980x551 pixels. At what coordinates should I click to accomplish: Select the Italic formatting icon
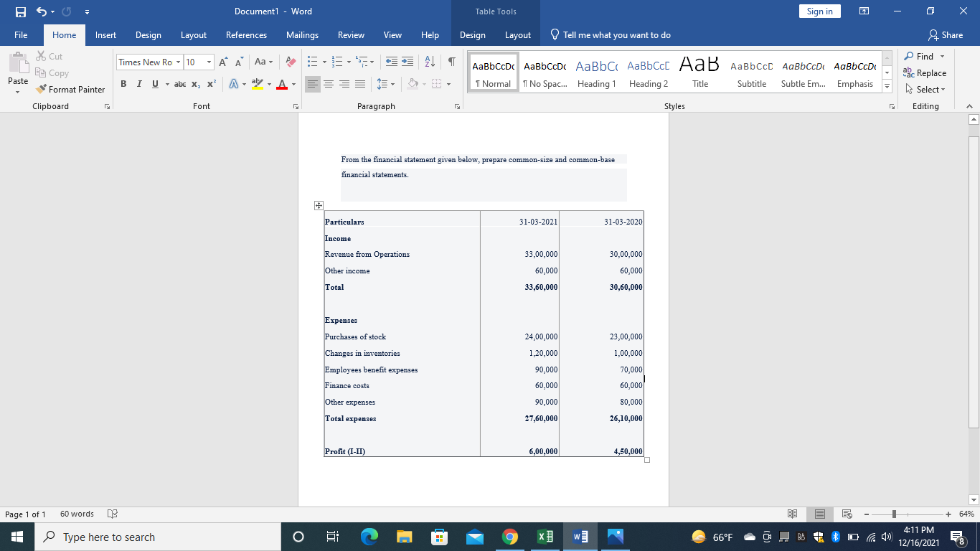[138, 84]
